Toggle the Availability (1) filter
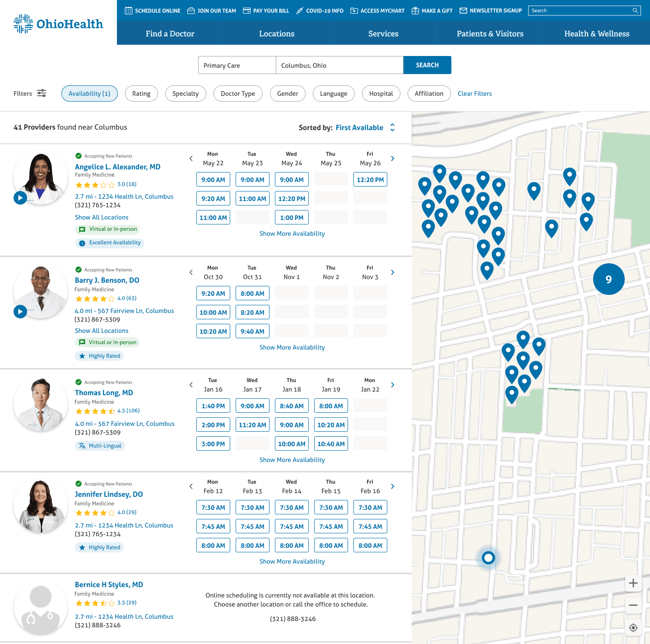 (89, 93)
